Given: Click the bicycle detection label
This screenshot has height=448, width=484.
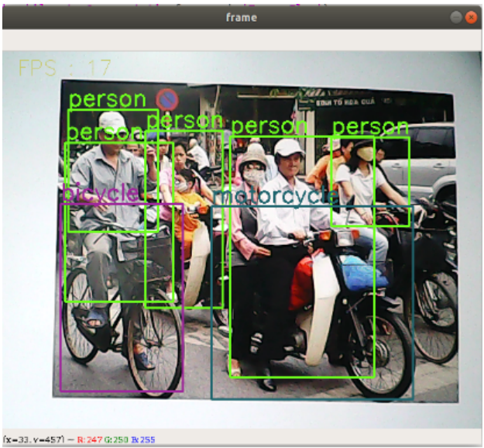Looking at the screenshot, I should click(x=101, y=193).
